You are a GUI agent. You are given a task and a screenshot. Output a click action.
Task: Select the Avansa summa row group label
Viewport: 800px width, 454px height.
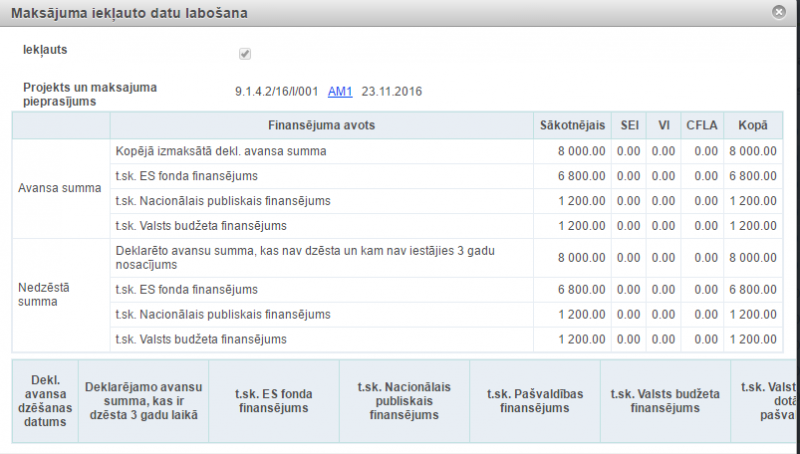pos(60,188)
